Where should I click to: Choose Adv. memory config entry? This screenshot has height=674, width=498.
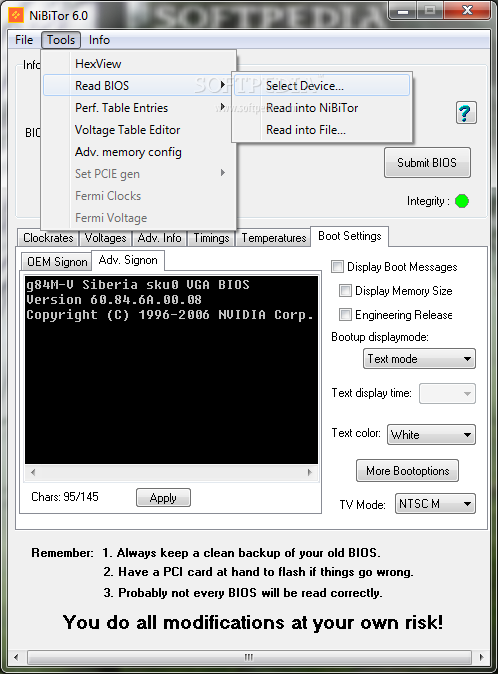[x=139, y=152]
